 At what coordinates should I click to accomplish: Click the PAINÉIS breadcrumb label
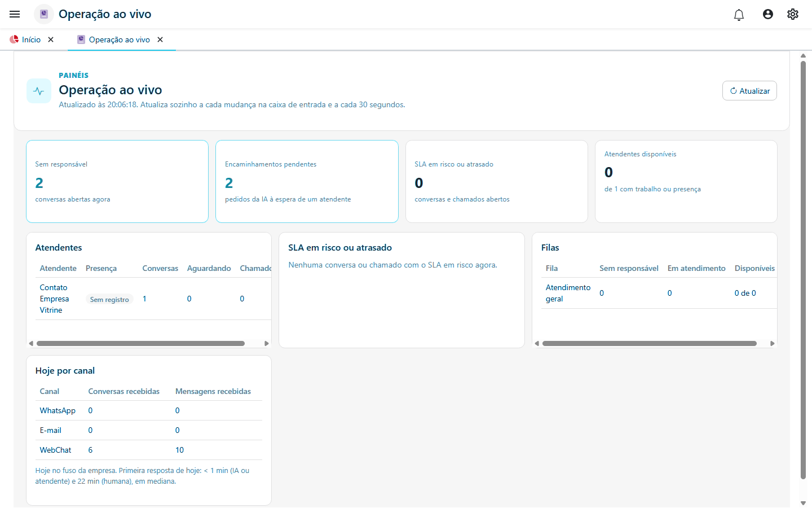(74, 75)
